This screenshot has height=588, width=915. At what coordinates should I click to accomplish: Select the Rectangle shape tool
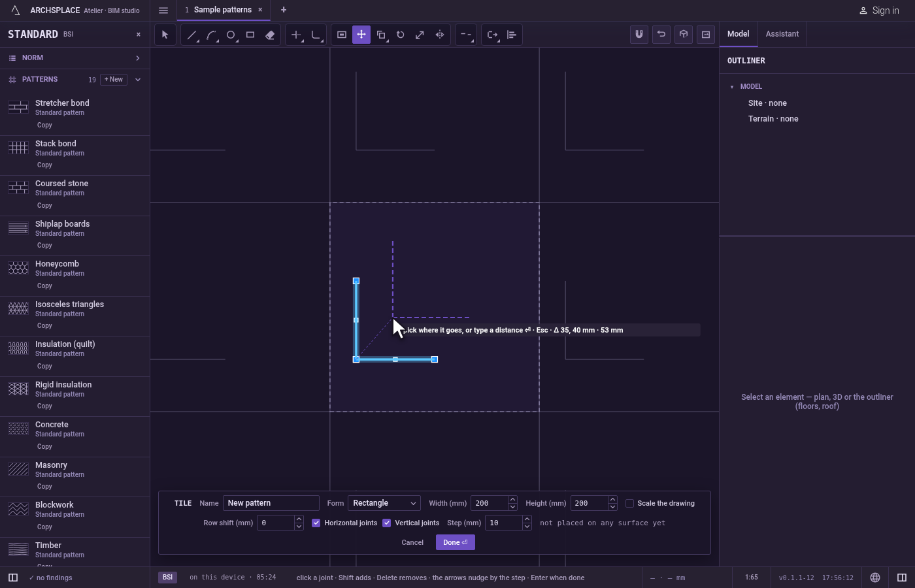pyautogui.click(x=250, y=35)
